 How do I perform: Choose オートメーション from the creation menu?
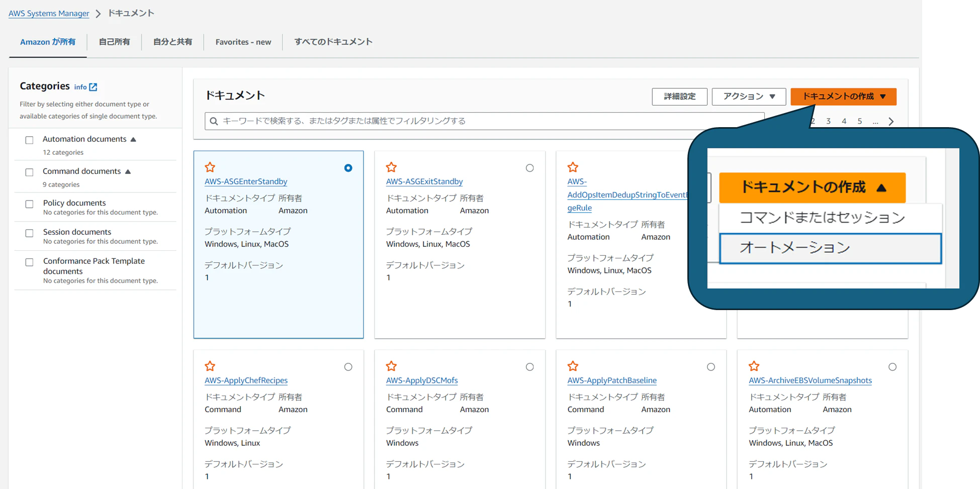click(x=830, y=248)
